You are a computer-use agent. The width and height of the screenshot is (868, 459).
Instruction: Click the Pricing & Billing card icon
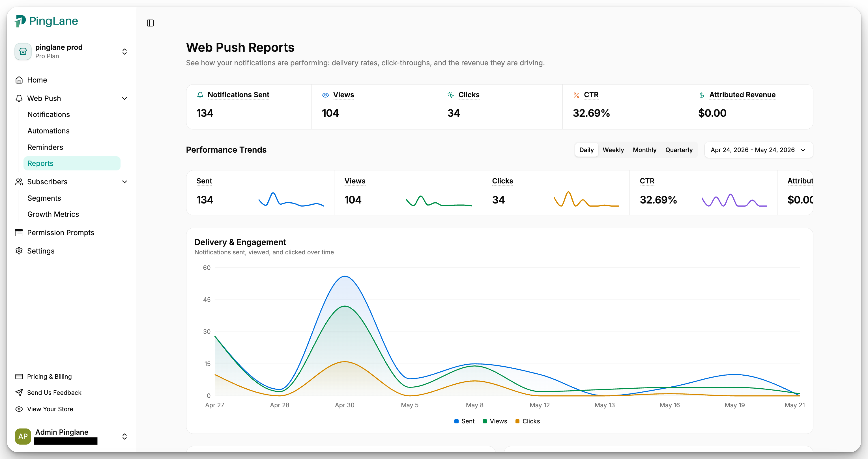pos(19,376)
